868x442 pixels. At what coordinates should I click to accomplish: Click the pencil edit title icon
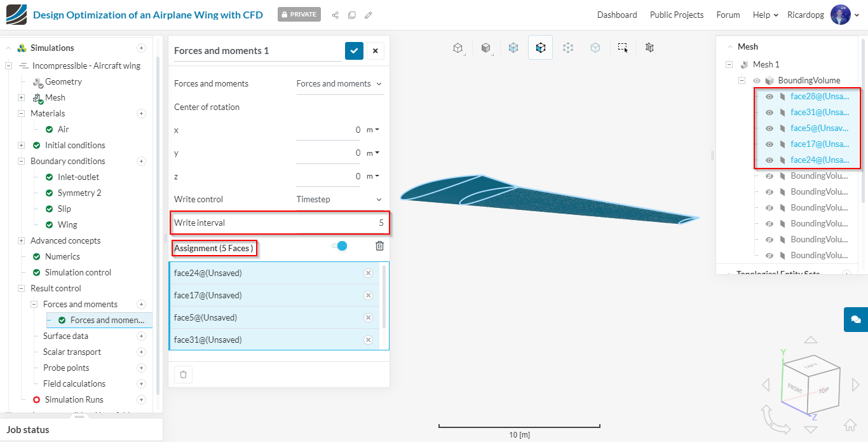click(369, 15)
